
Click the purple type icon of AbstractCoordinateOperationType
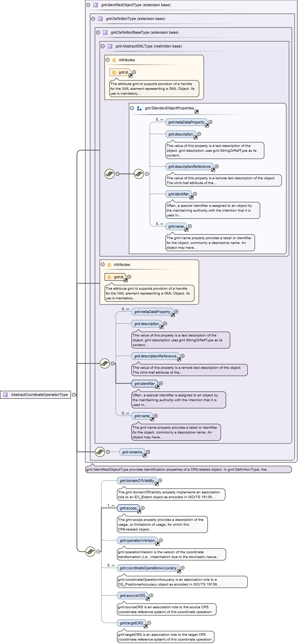coord(5,395)
